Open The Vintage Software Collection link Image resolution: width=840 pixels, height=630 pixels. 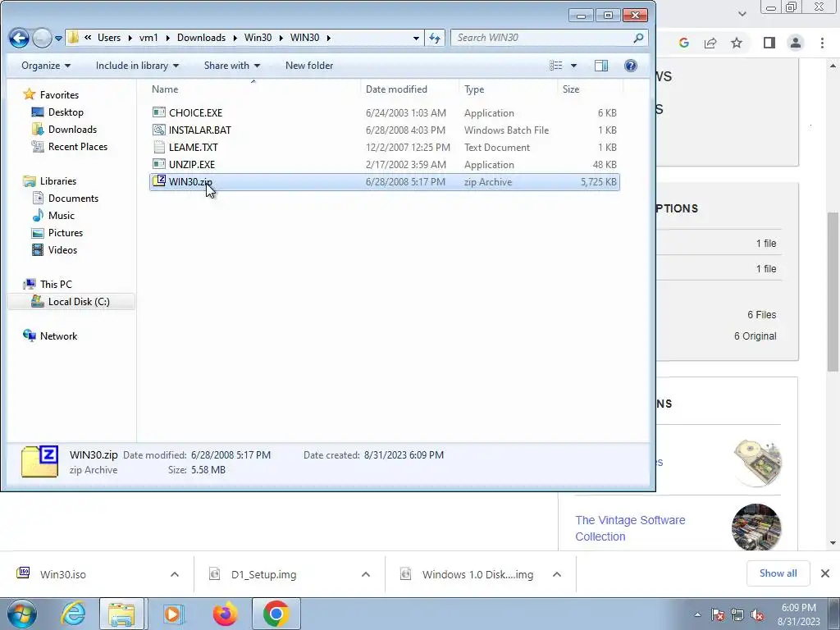coord(630,528)
